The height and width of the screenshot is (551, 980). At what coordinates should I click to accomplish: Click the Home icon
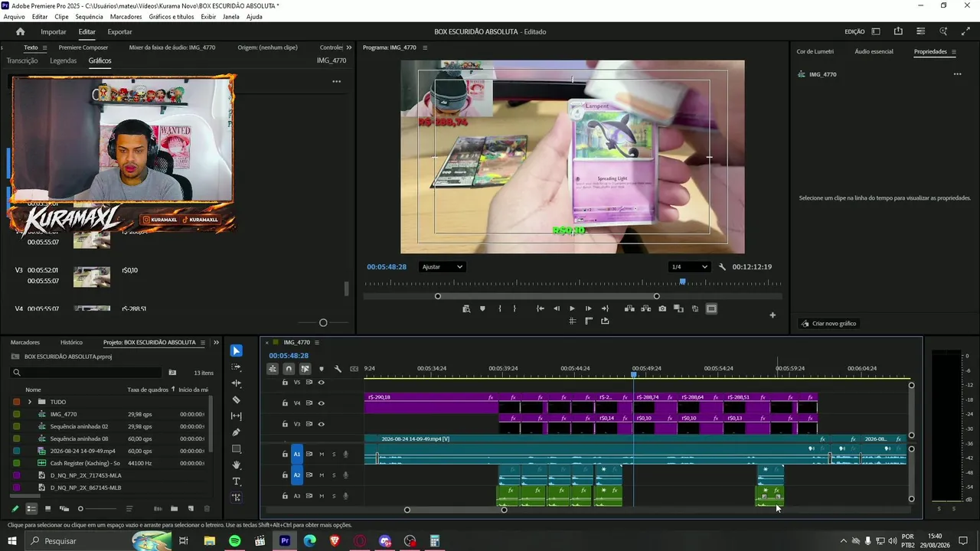pyautogui.click(x=20, y=31)
